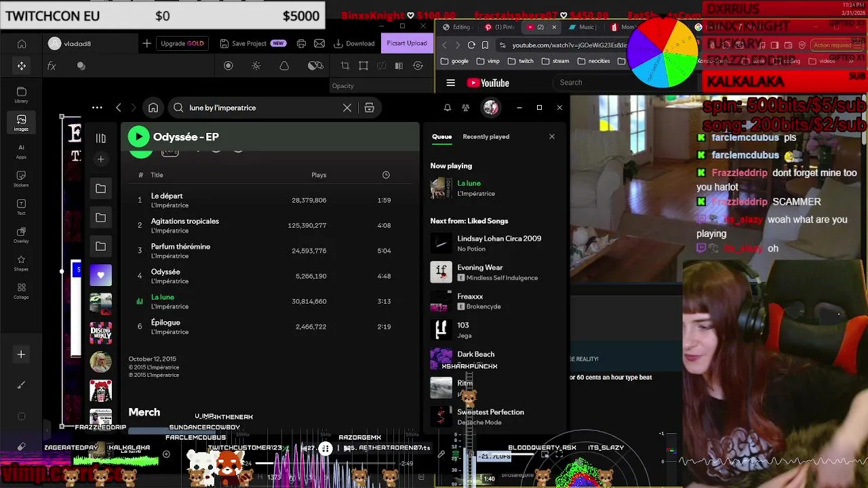Open YouTube hamburger guide menu
Image resolution: width=868 pixels, height=488 pixels.
(x=451, y=83)
